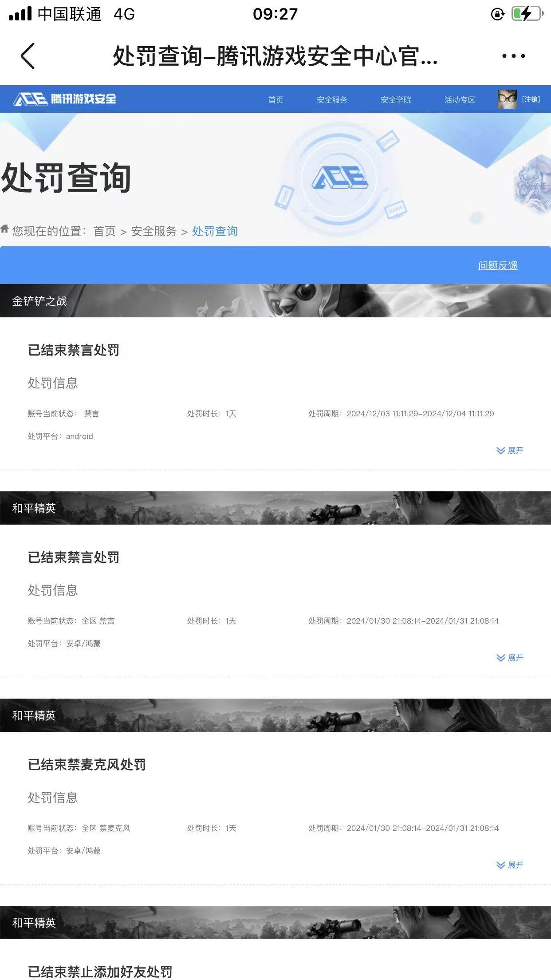The width and height of the screenshot is (551, 980).
Task: Click the 处罚查询 large page heading
Action: point(66,178)
